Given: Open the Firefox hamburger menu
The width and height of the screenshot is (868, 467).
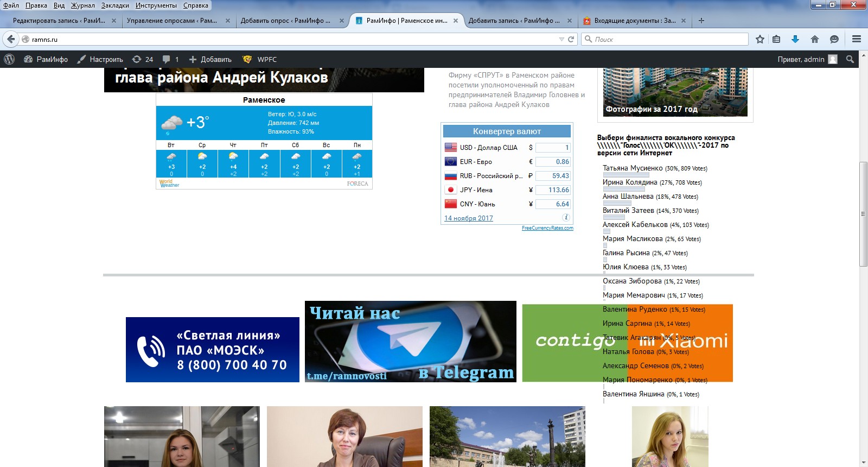Looking at the screenshot, I should click(857, 39).
